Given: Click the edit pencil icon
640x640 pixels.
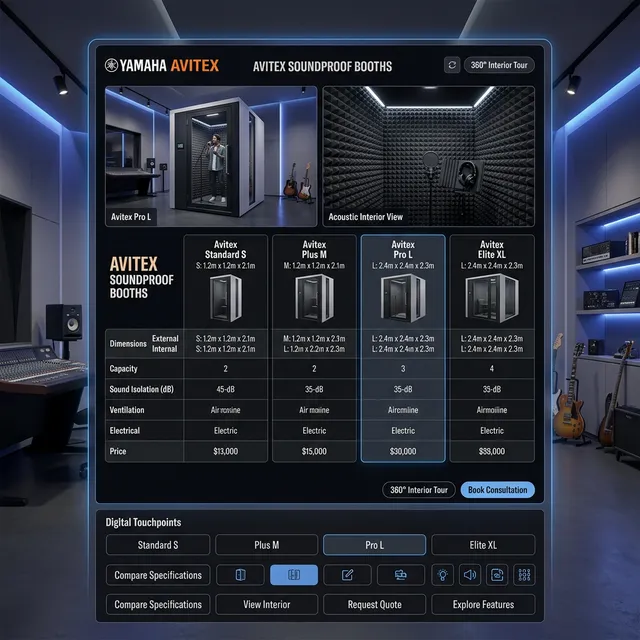Looking at the screenshot, I should coord(347,575).
